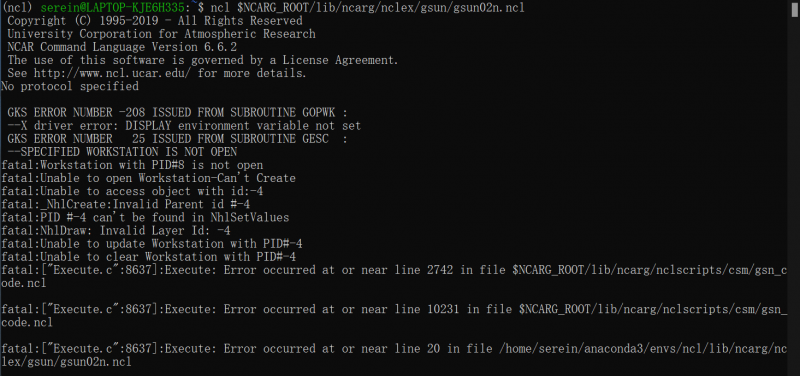The image size is (800, 376).
Task: Click the "Workstation with PID#8 is not open" line
Action: coord(132,165)
